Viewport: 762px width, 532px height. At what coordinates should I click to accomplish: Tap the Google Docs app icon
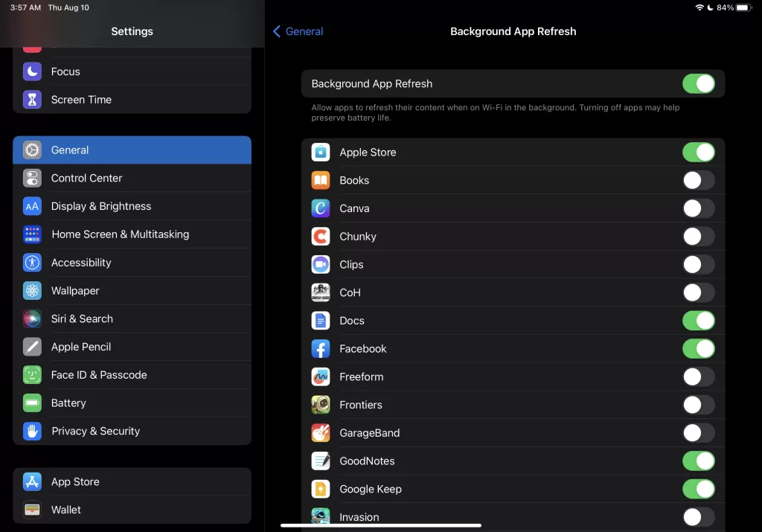[321, 321]
